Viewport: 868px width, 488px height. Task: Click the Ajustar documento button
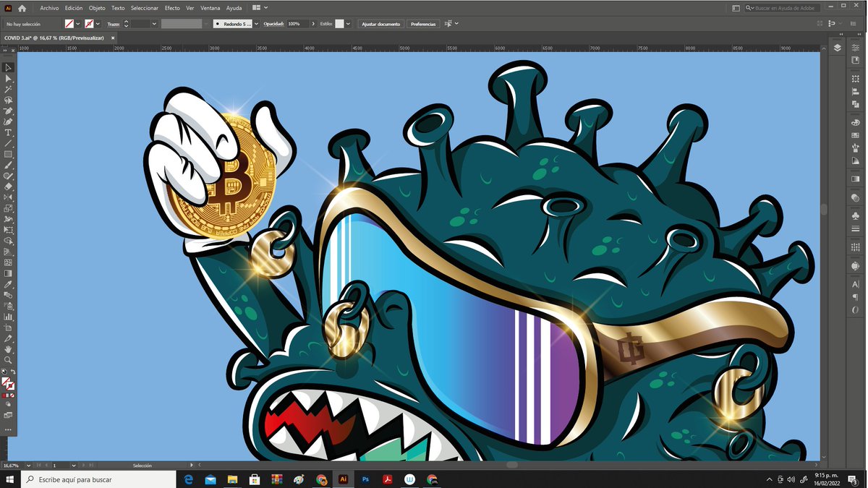coord(380,24)
